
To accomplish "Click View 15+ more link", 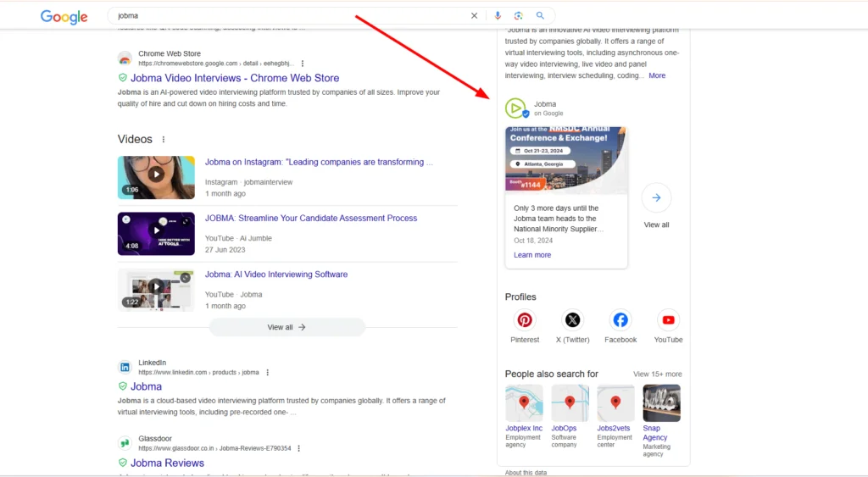I will 658,374.
